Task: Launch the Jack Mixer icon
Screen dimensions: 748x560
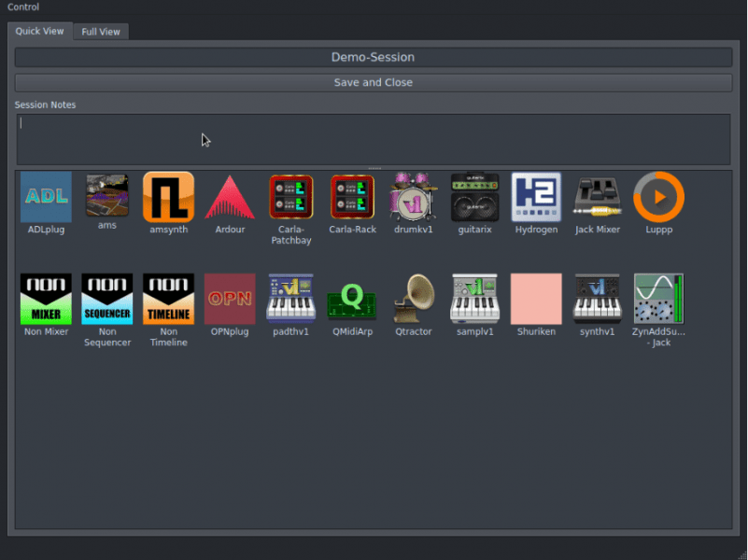Action: (x=598, y=197)
